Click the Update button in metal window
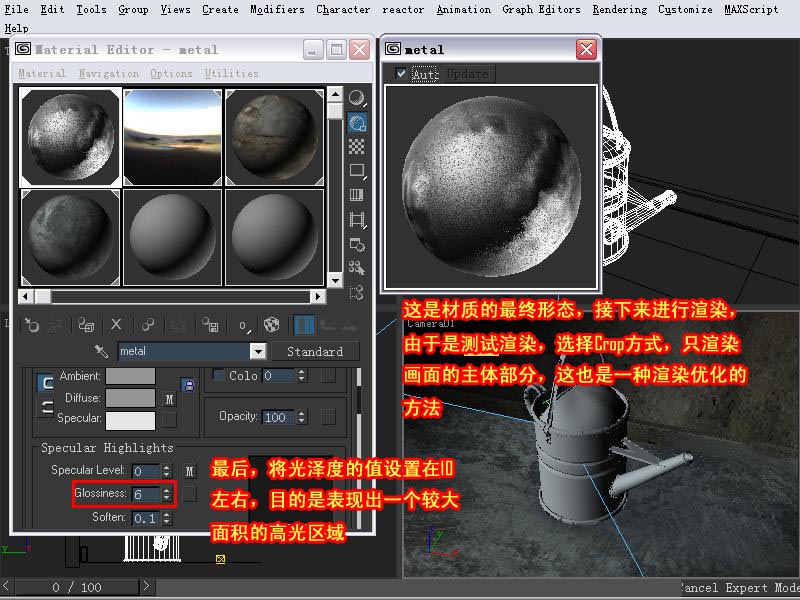This screenshot has height=600, width=800. (x=467, y=74)
